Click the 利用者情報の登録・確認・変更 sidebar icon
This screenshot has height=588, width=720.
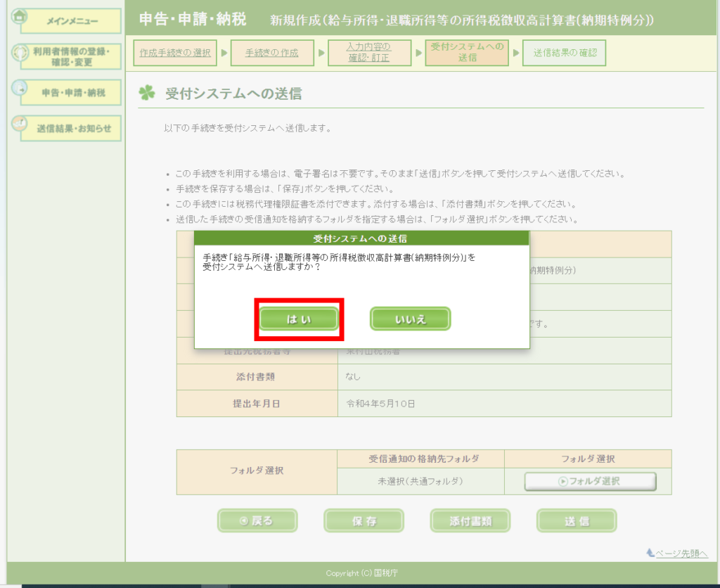click(x=20, y=53)
